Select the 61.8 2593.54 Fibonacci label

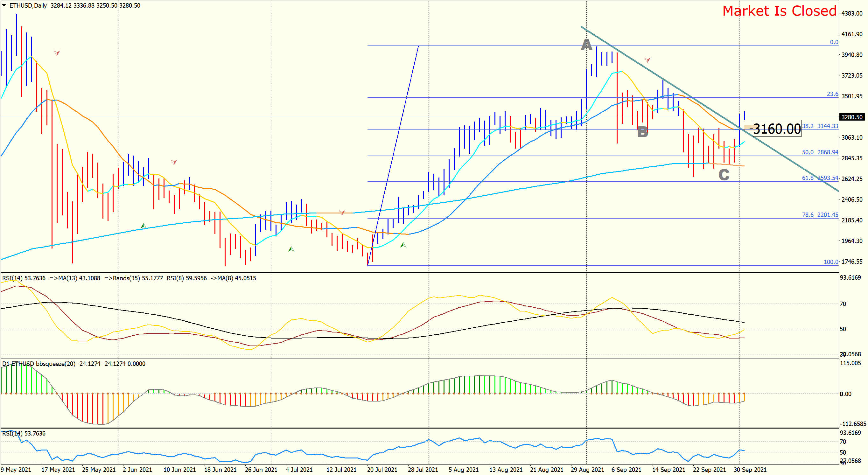pos(820,178)
